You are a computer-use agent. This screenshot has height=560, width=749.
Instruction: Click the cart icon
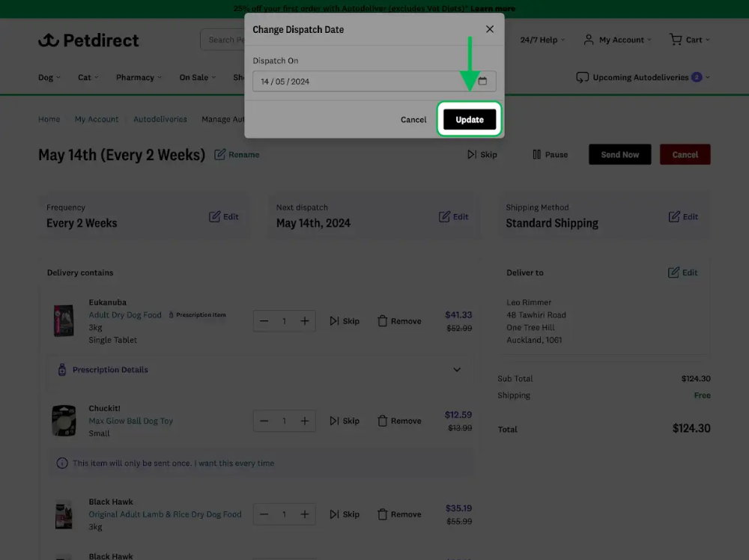coord(676,39)
